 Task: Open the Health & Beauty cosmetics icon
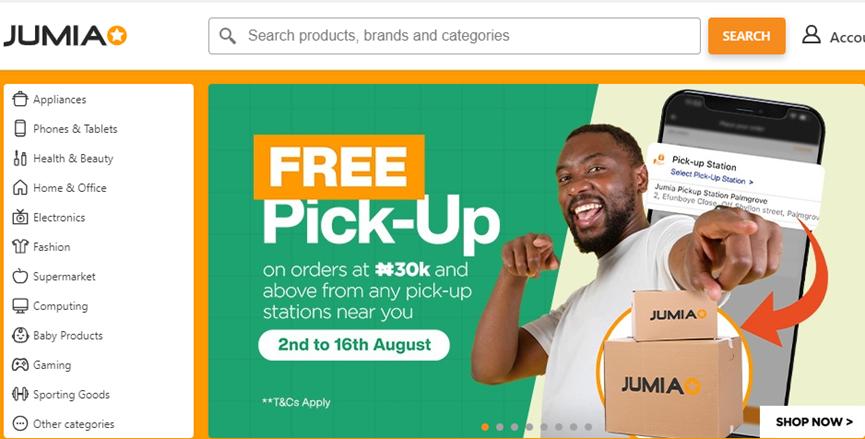click(20, 158)
